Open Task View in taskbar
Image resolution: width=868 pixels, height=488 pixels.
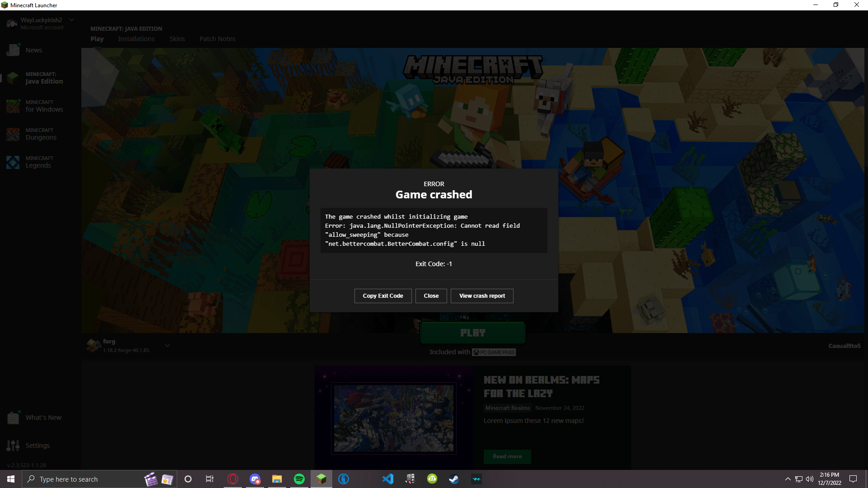(x=209, y=479)
